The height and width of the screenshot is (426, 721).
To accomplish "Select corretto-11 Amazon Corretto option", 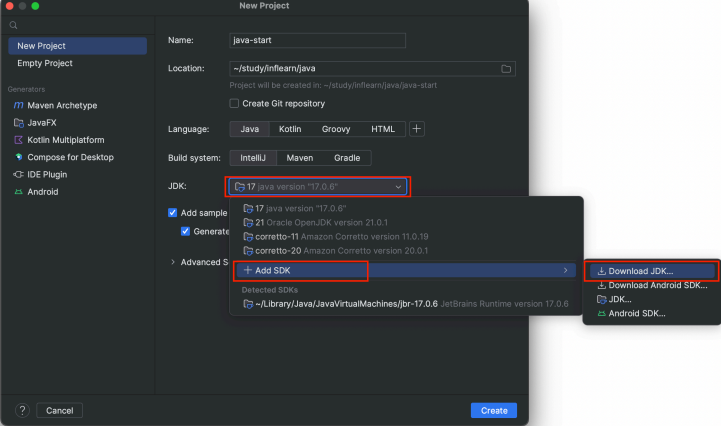I will (x=406, y=237).
